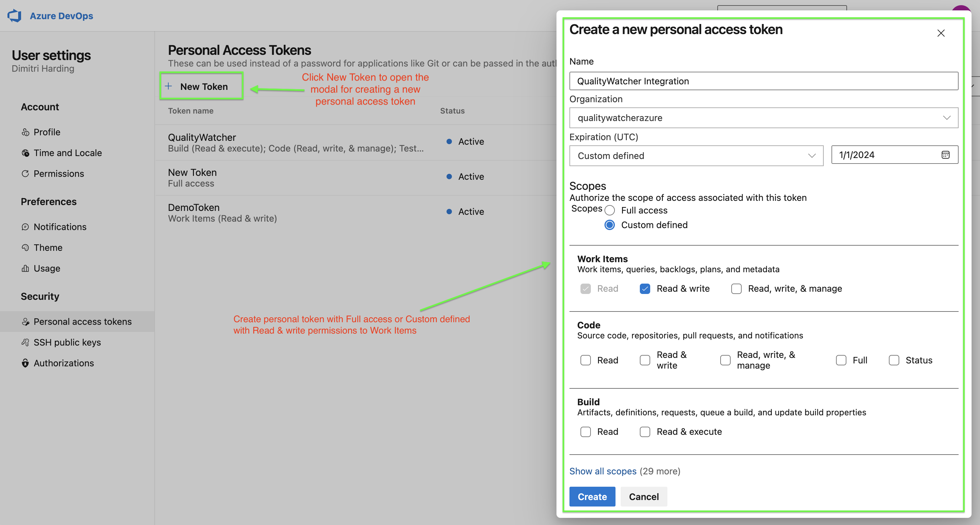Image resolution: width=980 pixels, height=525 pixels.
Task: Click the Active status of New Token
Action: point(471,177)
